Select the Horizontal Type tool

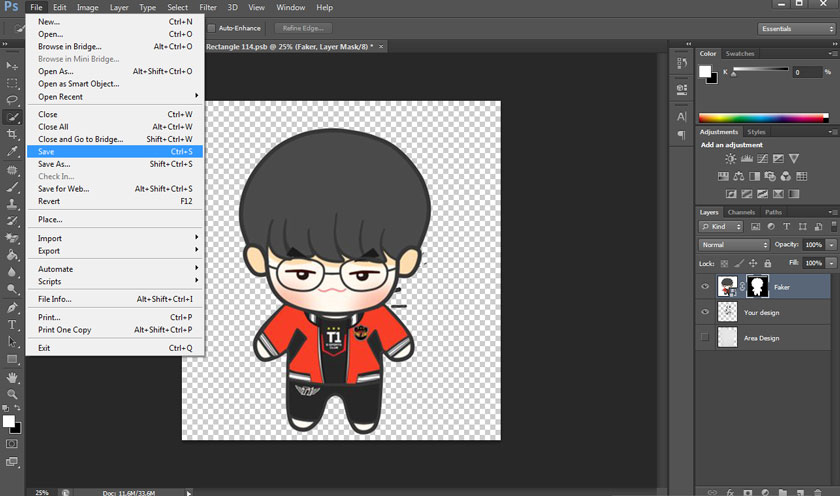tap(12, 324)
